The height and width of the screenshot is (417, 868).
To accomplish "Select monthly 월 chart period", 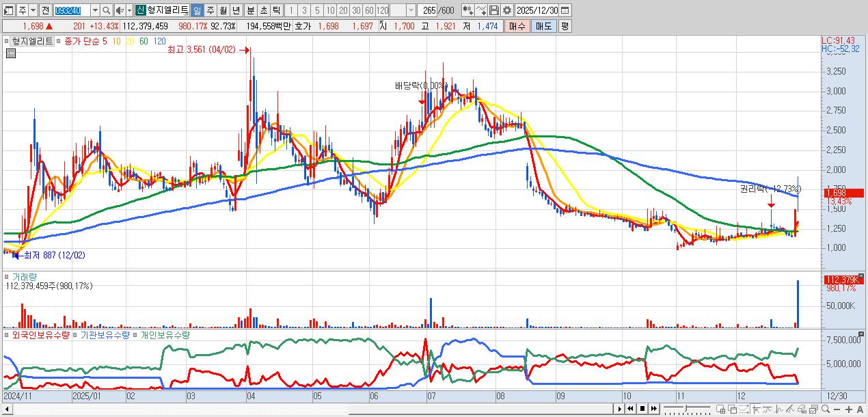I will click(x=222, y=11).
